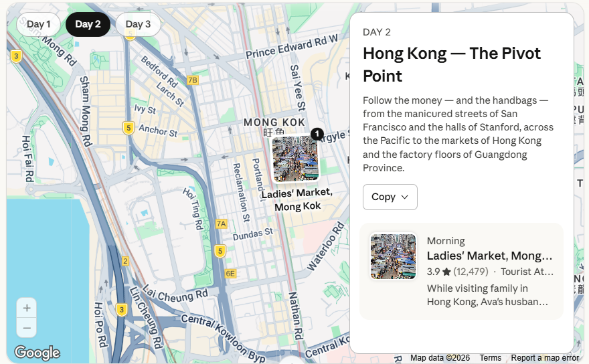Select the Day 2 tab

point(88,24)
